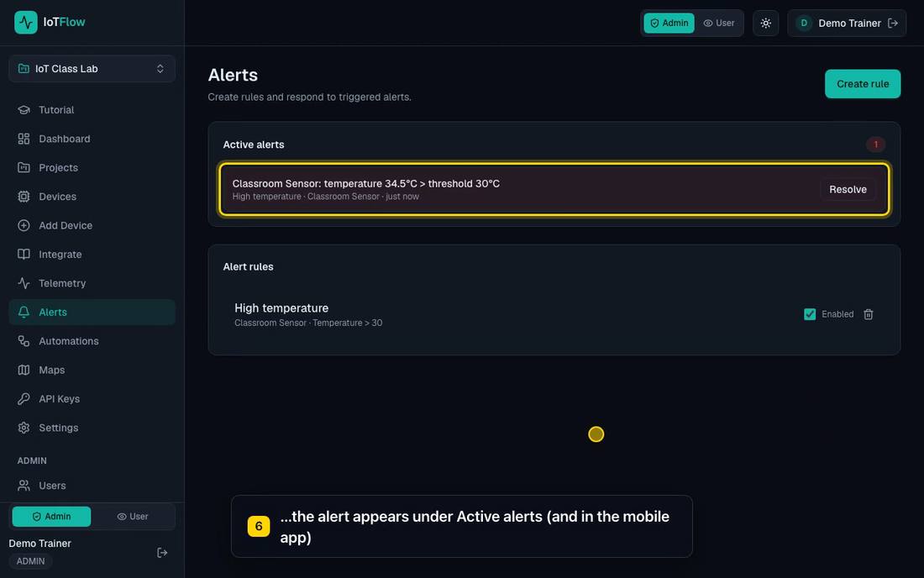Delete the High temperature rule via trash icon
The height and width of the screenshot is (578, 924).
(868, 315)
